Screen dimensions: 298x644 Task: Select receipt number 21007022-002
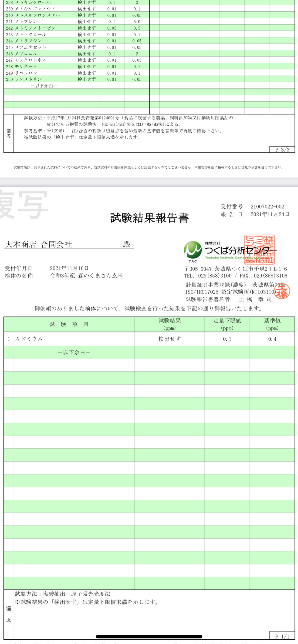coord(267,207)
